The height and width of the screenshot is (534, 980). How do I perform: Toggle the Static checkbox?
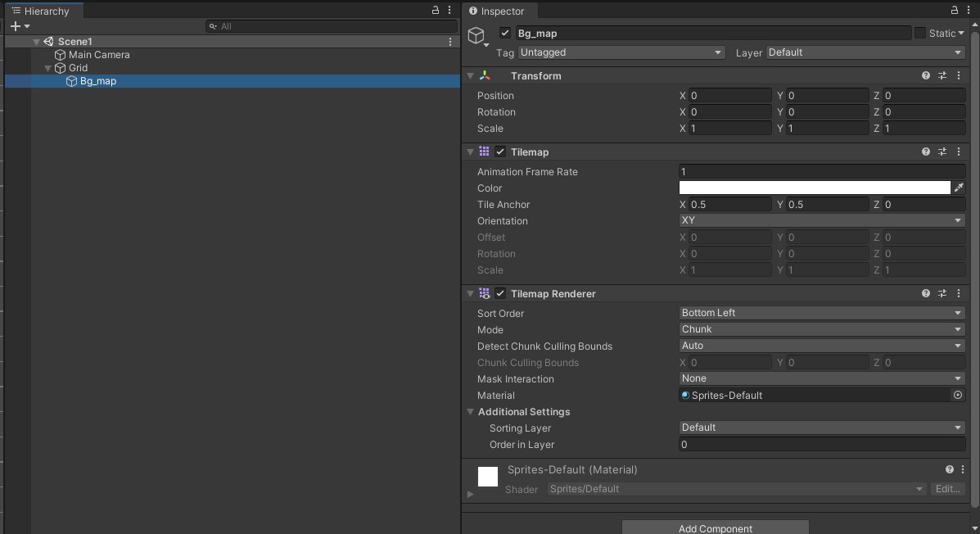(920, 33)
